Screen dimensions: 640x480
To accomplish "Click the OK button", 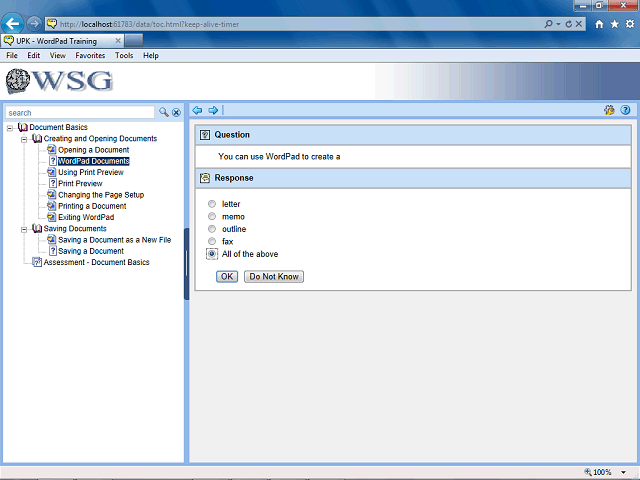I will pos(227,276).
